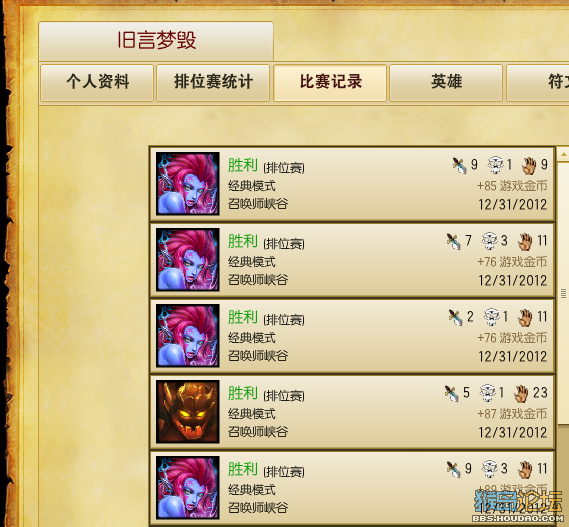Click the skull deaths icon in first match

pyautogui.click(x=496, y=165)
